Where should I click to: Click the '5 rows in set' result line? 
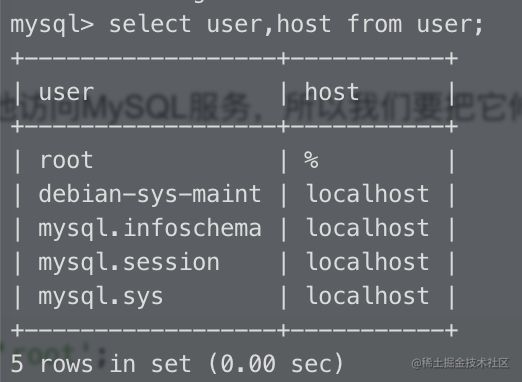101,363
